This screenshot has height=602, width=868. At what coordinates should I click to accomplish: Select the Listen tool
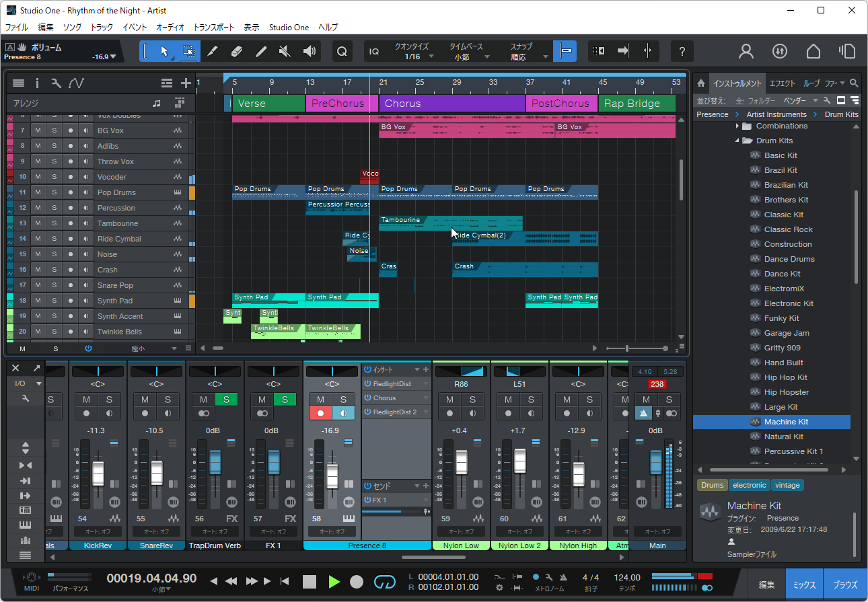[309, 51]
